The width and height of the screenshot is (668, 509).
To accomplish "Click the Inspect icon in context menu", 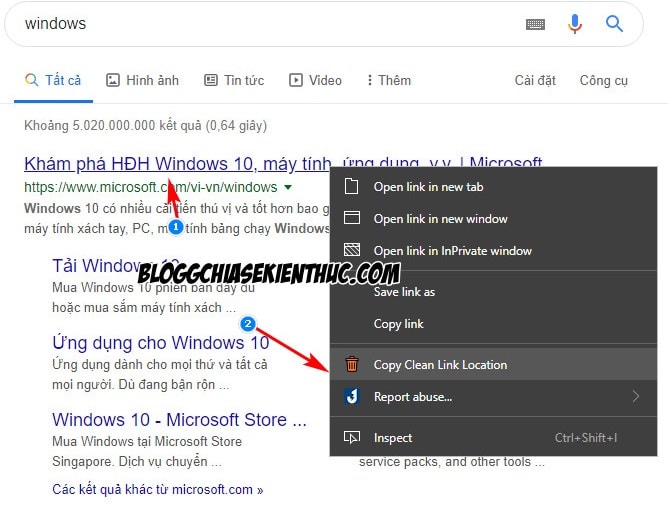I will pos(352,437).
